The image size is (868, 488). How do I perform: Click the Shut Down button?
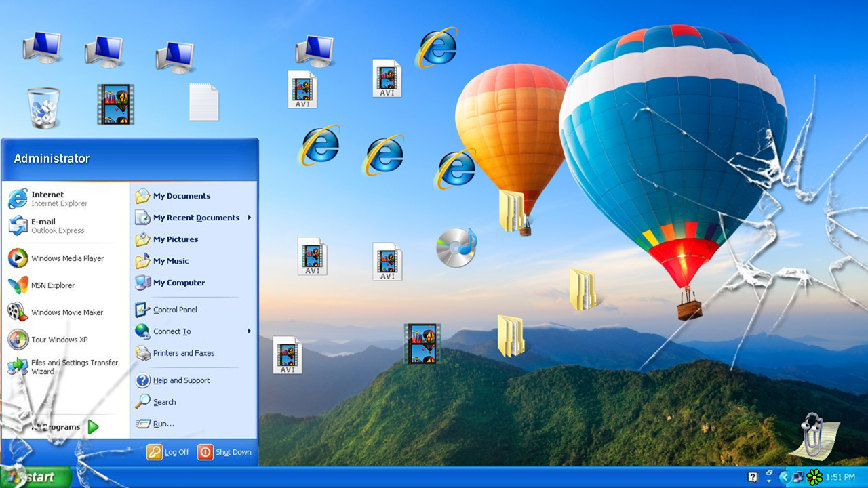[x=224, y=452]
